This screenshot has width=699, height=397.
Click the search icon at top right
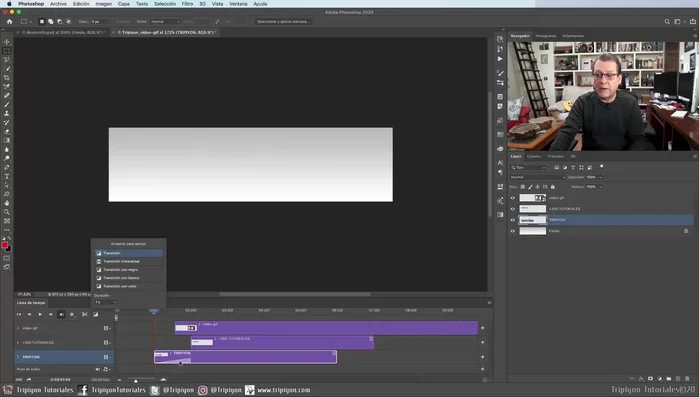[x=667, y=21]
